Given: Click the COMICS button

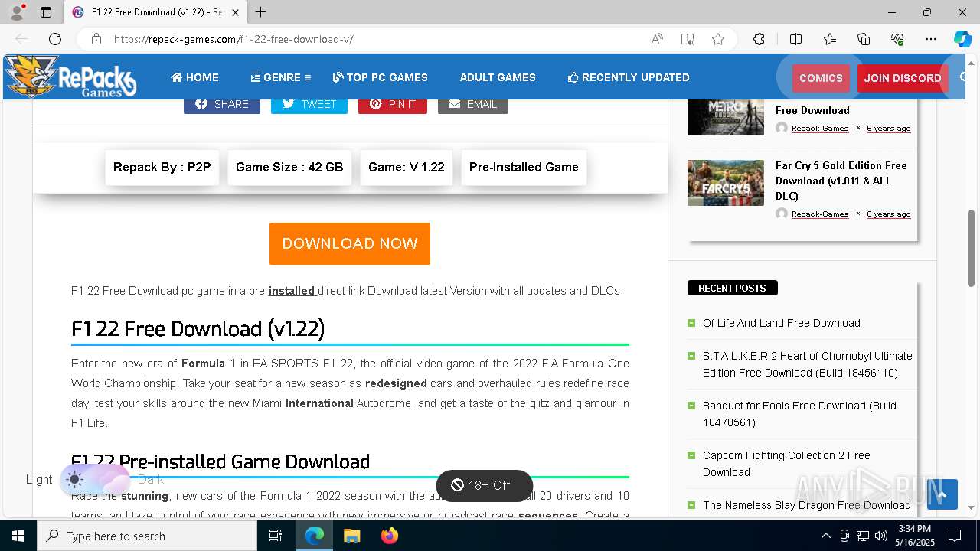Looking at the screenshot, I should [821, 78].
